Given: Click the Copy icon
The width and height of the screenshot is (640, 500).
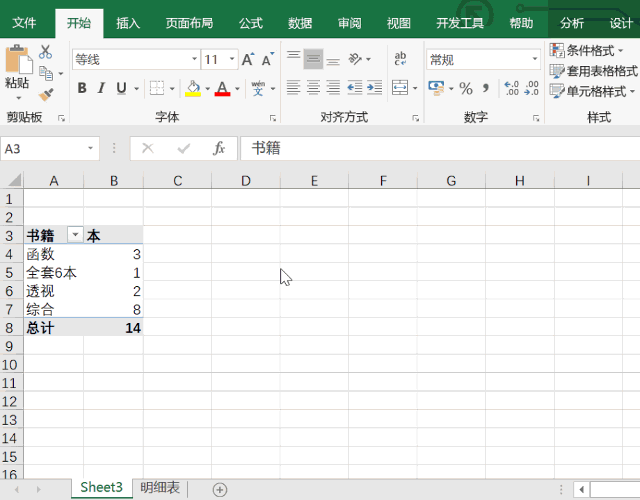Looking at the screenshot, I should click(46, 73).
